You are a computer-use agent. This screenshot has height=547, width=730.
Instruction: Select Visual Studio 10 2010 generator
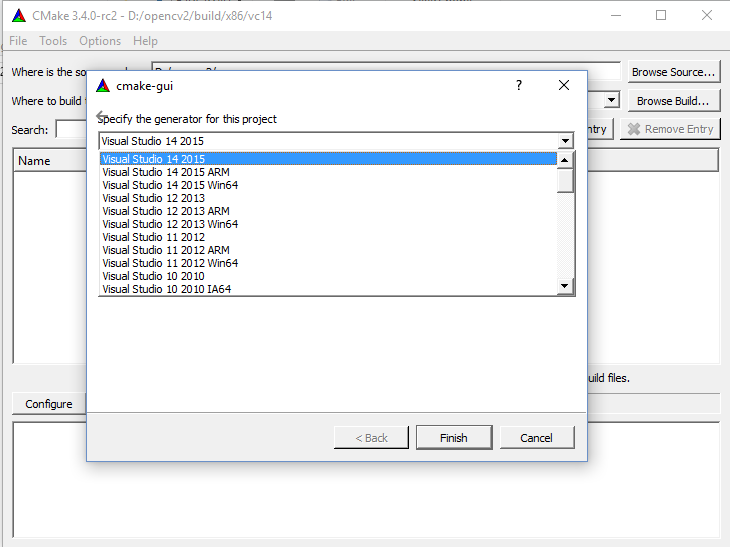pyautogui.click(x=328, y=276)
